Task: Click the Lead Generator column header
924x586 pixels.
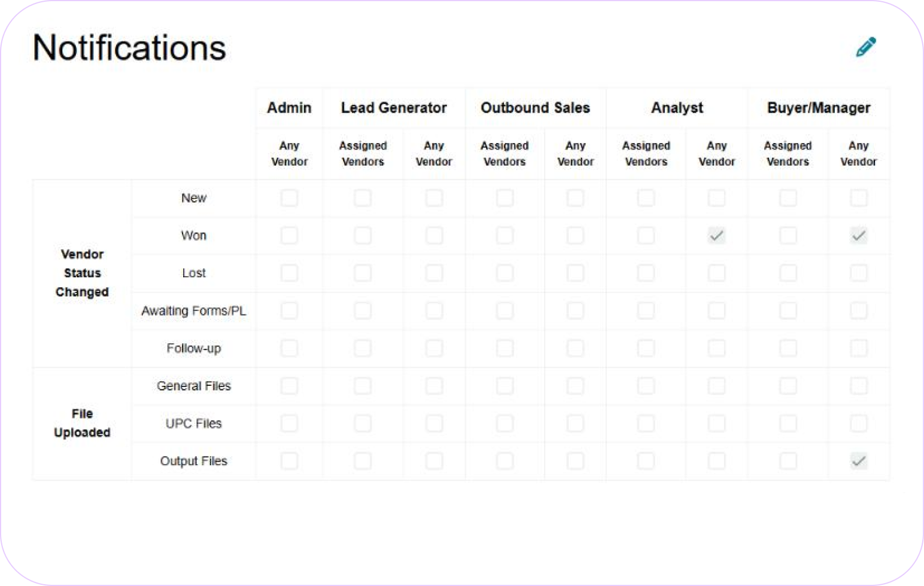Action: pyautogui.click(x=394, y=108)
